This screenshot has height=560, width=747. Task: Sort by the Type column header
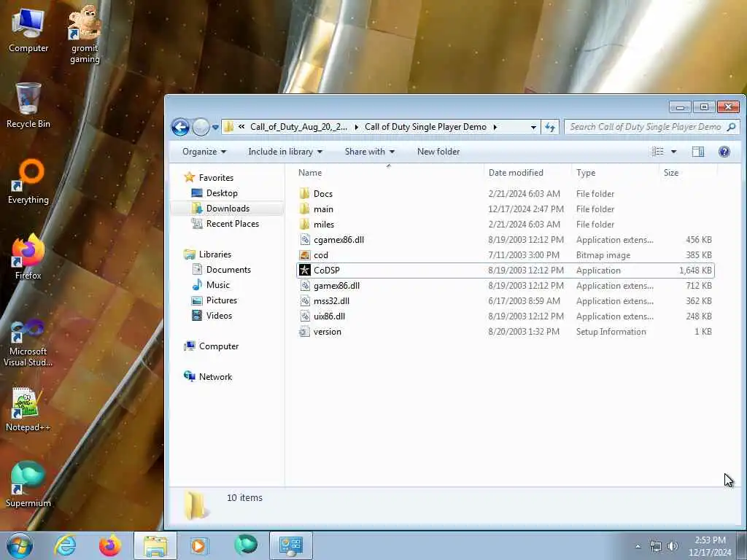click(x=615, y=172)
